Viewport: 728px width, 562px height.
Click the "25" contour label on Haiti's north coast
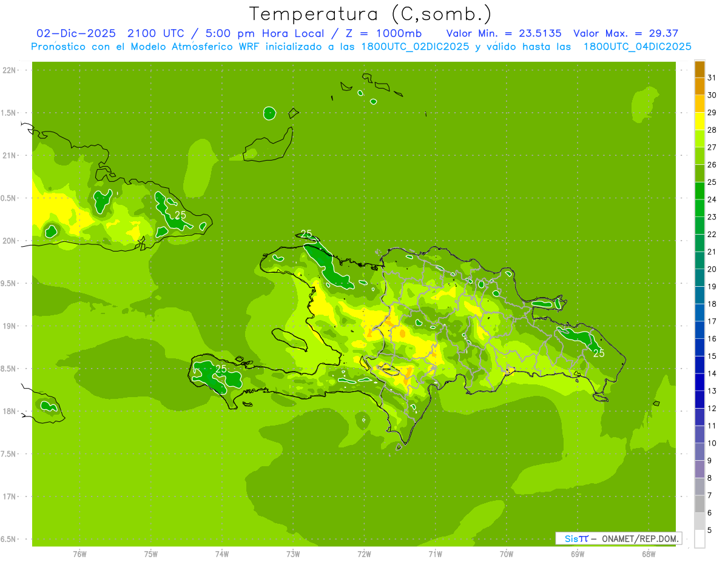[306, 234]
